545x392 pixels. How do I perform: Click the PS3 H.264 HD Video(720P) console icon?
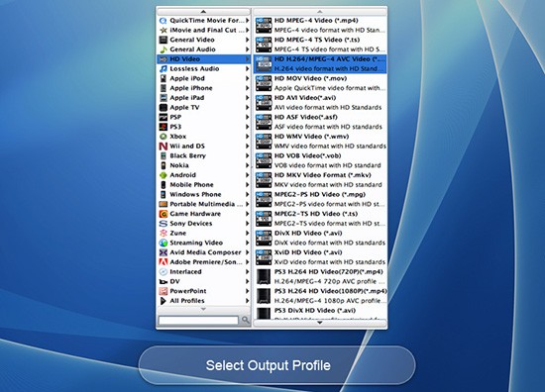(264, 277)
